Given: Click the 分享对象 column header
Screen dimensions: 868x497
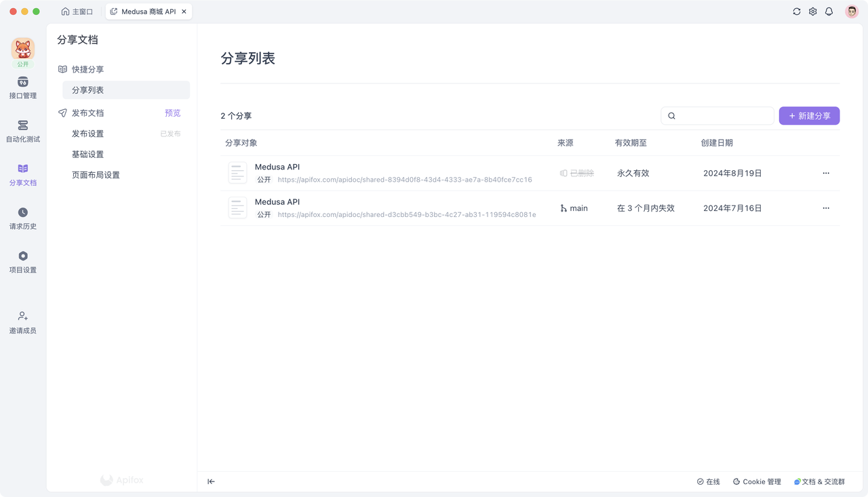Looking at the screenshot, I should click(x=241, y=143).
